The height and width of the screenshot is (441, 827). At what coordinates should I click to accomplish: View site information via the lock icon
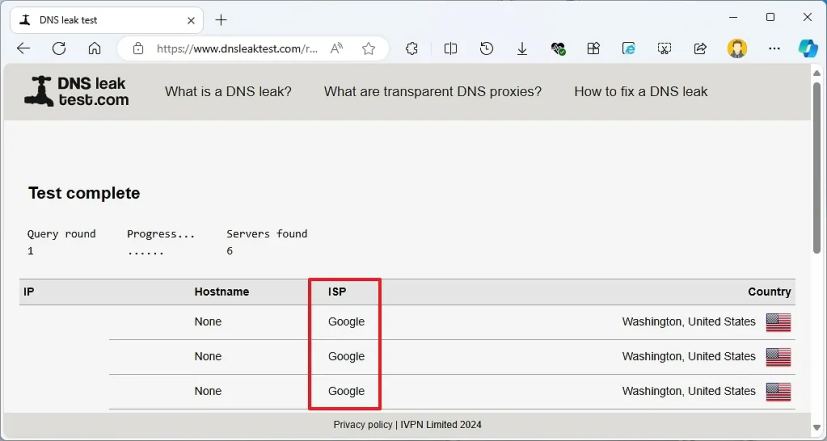coord(138,49)
